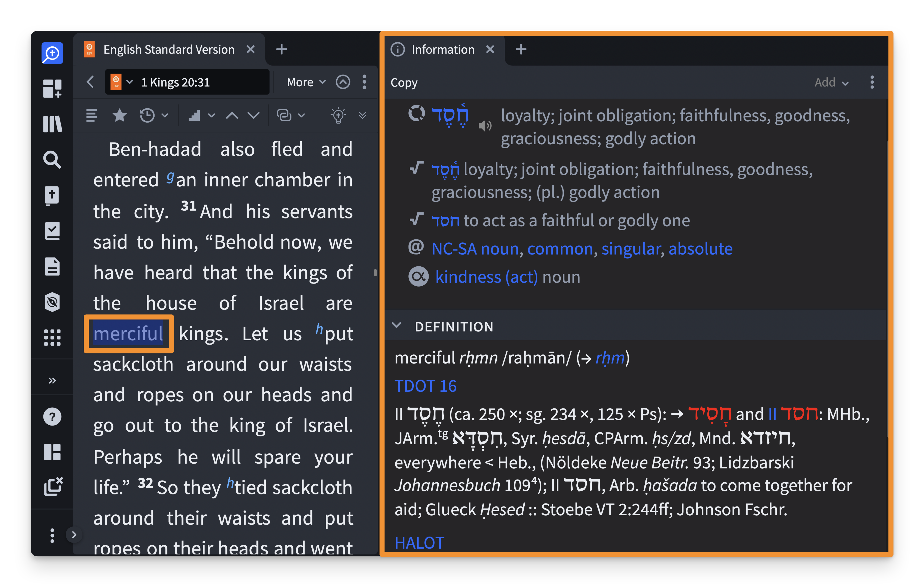Click the three-dot overflow menu in Information panel
The image size is (924, 587).
[872, 82]
